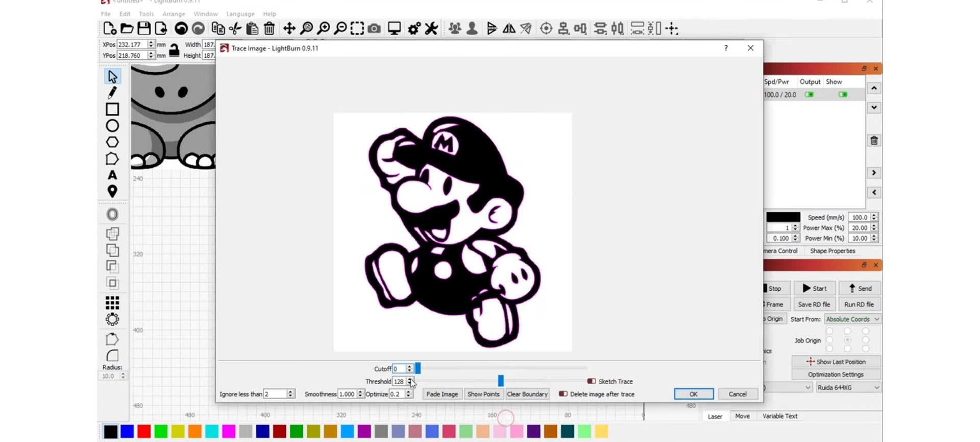Screen dimensions: 980x442
Task: Click the Save file icon
Action: 144,29
